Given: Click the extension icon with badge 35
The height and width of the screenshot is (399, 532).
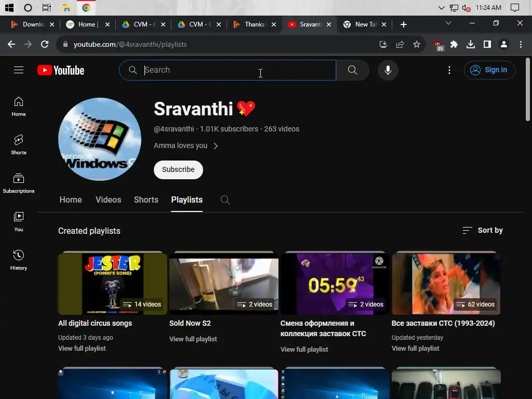Looking at the screenshot, I should pyautogui.click(x=438, y=46).
